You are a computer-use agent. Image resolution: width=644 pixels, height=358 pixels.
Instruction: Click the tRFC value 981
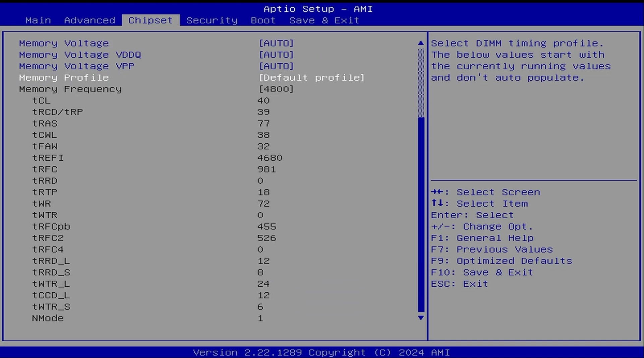pos(267,169)
